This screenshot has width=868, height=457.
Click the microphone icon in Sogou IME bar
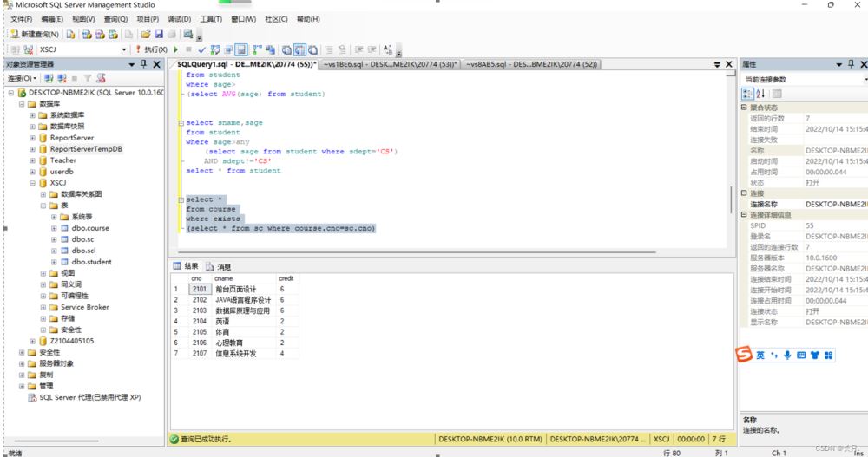point(787,356)
